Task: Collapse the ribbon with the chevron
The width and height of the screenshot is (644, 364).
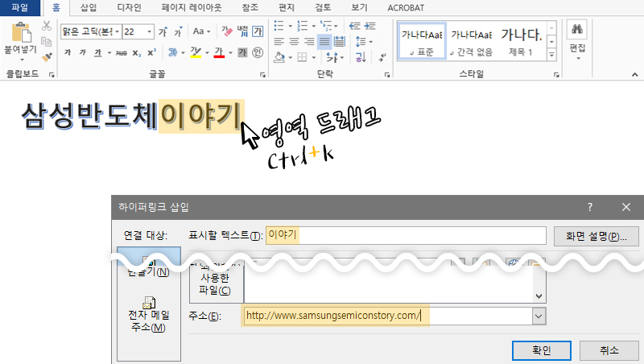Action: [635, 75]
